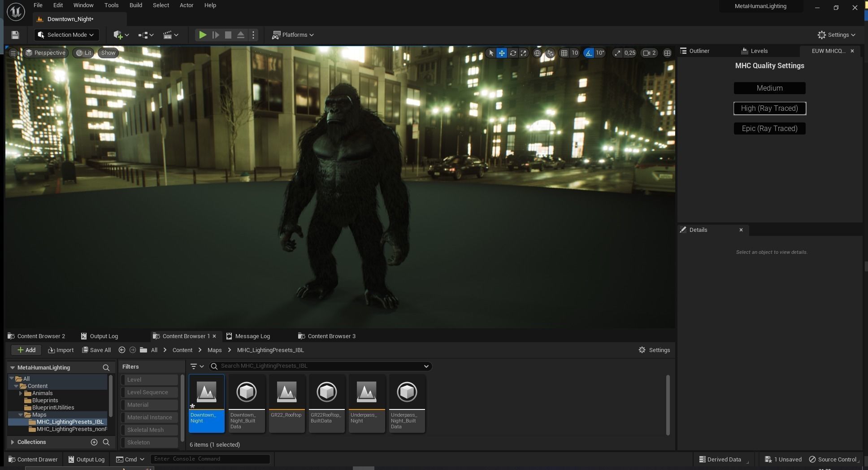Click Save All in the Content Browser
Image resolution: width=868 pixels, height=470 pixels.
[x=96, y=350]
